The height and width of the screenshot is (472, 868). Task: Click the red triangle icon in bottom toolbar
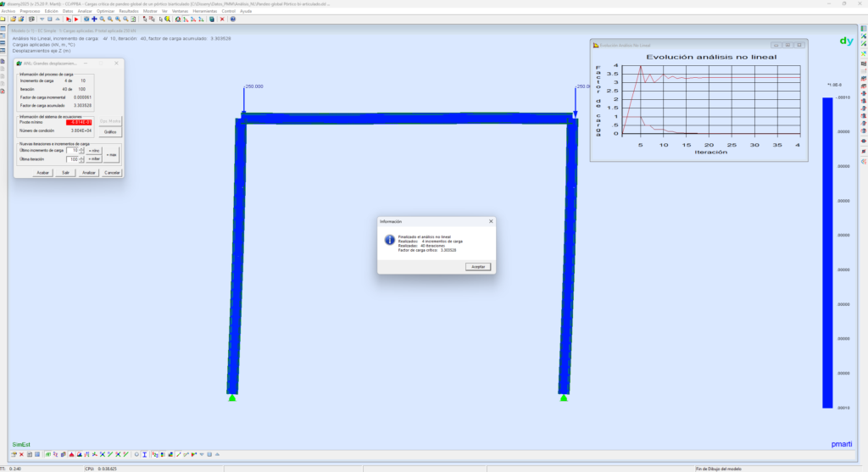tap(71, 454)
